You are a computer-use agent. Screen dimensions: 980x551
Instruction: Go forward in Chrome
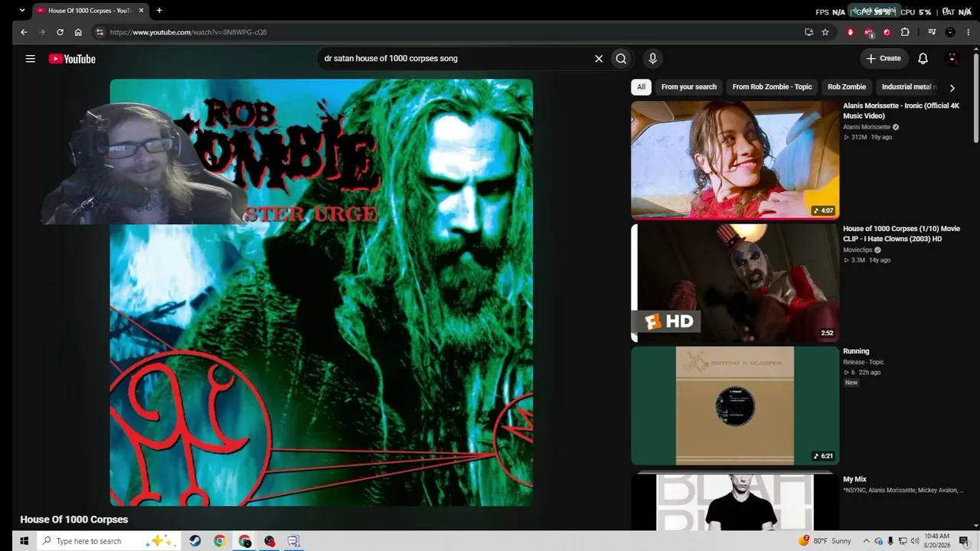(x=41, y=32)
